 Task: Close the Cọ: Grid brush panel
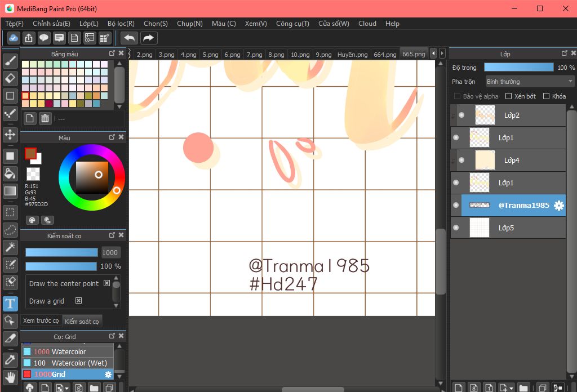(x=121, y=336)
